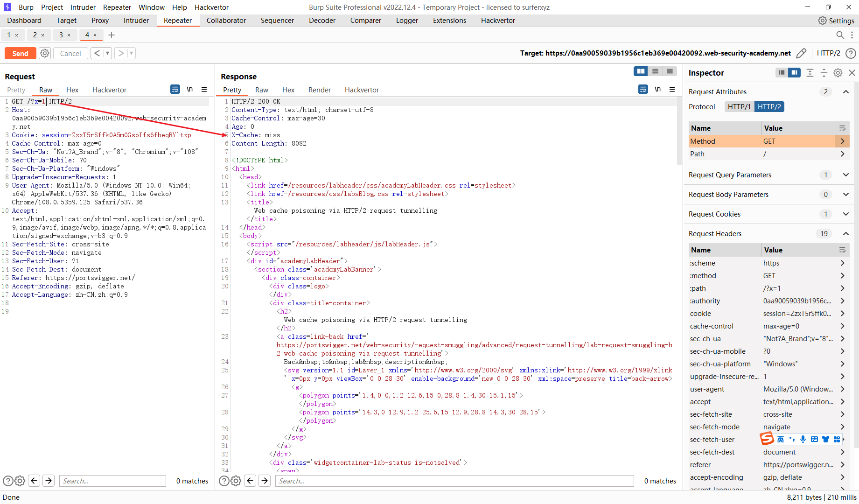Focus the request search field
859x504 pixels.
pos(112,481)
